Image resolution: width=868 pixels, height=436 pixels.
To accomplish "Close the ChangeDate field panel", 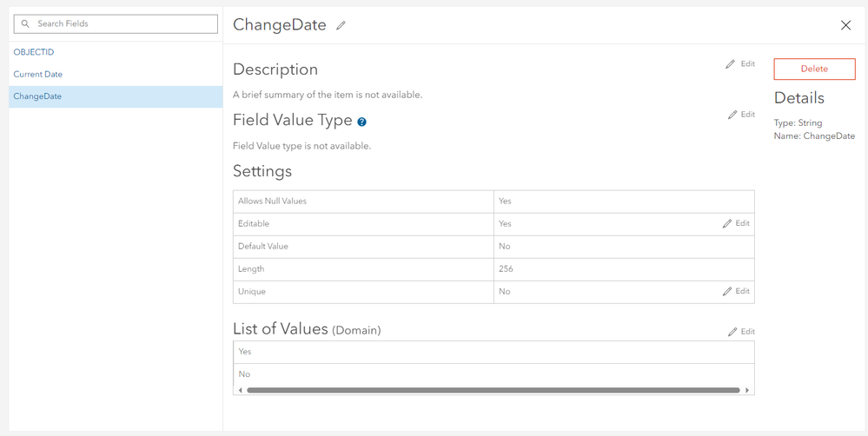I will [845, 25].
